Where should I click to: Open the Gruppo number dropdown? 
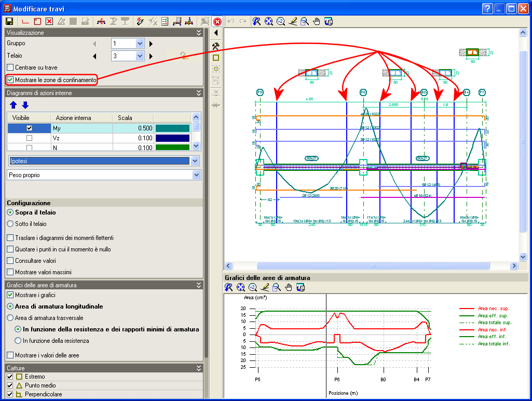tap(140, 44)
